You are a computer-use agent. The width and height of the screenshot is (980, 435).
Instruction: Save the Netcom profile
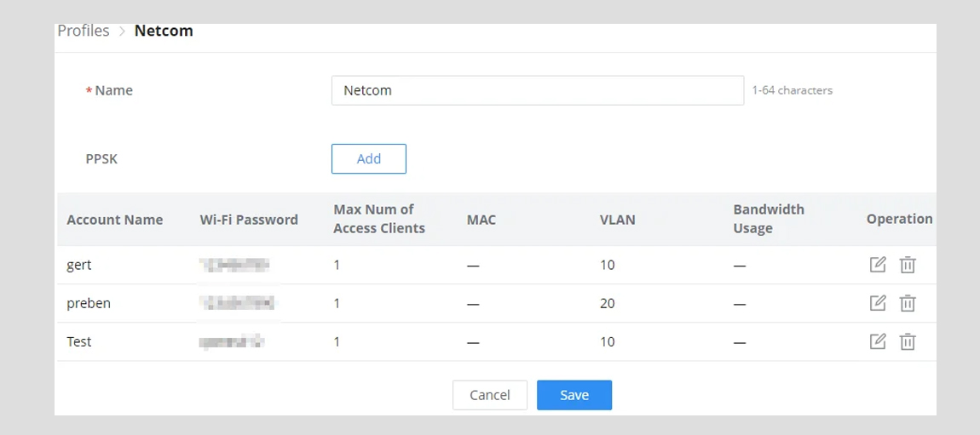point(574,395)
